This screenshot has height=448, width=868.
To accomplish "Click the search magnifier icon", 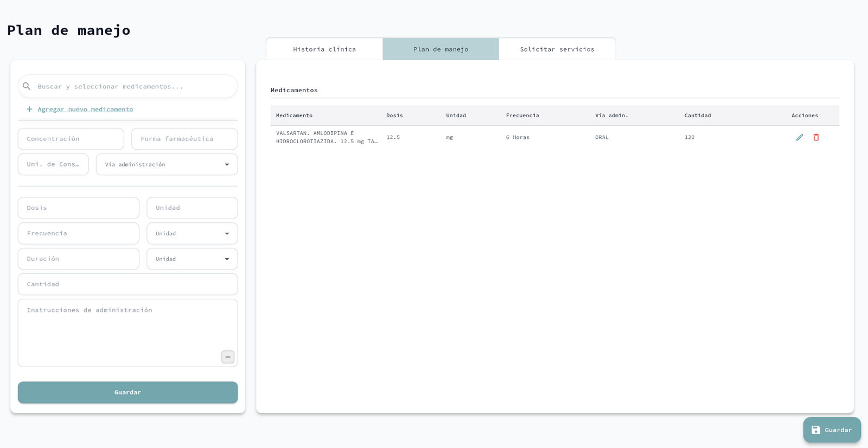I will pos(27,86).
